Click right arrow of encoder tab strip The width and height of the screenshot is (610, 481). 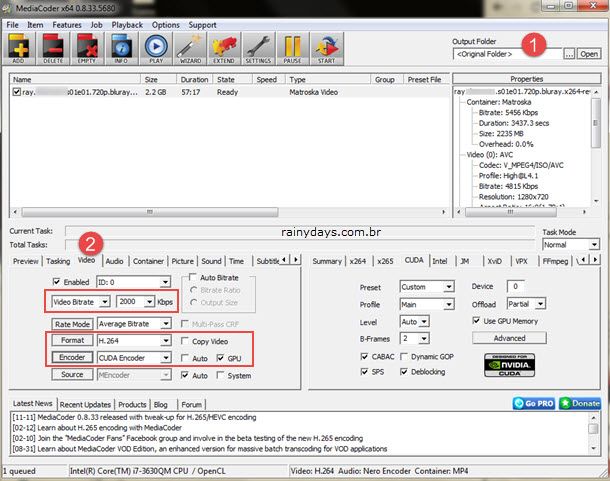pos(595,259)
